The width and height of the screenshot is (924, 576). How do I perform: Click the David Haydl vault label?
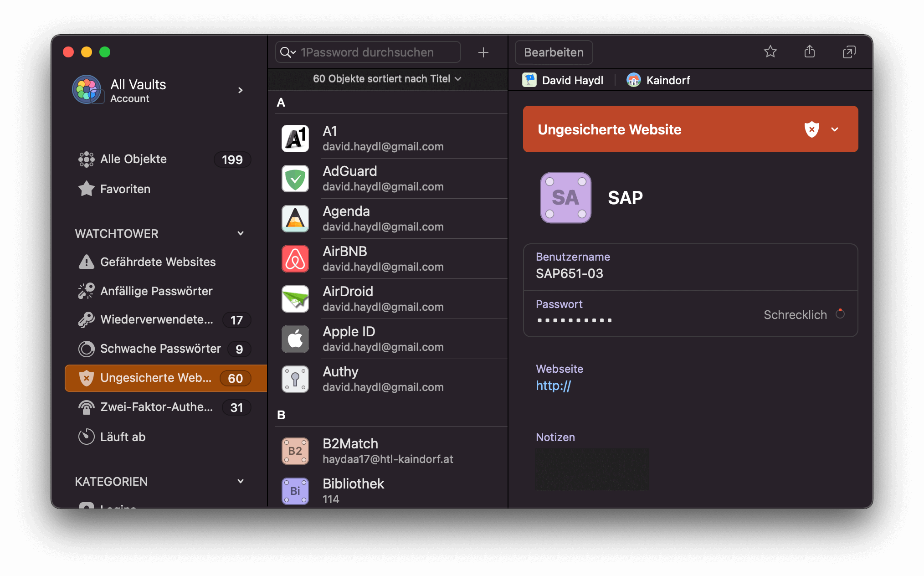click(x=572, y=80)
